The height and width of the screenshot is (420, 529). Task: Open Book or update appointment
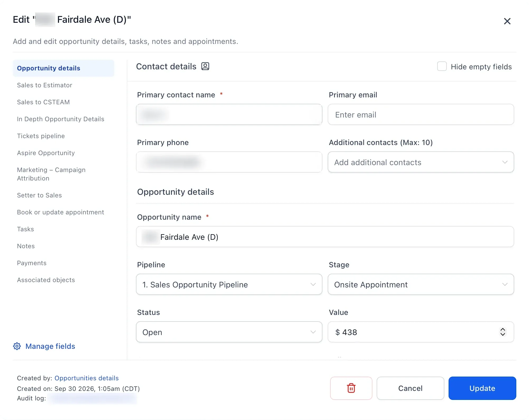pyautogui.click(x=61, y=212)
